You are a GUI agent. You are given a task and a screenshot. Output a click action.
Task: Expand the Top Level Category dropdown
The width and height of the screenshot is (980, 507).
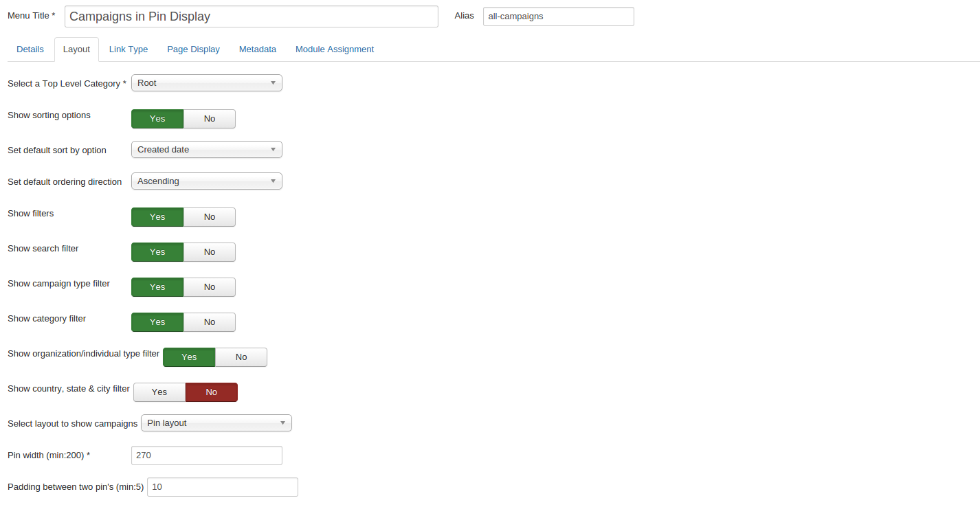pos(206,83)
